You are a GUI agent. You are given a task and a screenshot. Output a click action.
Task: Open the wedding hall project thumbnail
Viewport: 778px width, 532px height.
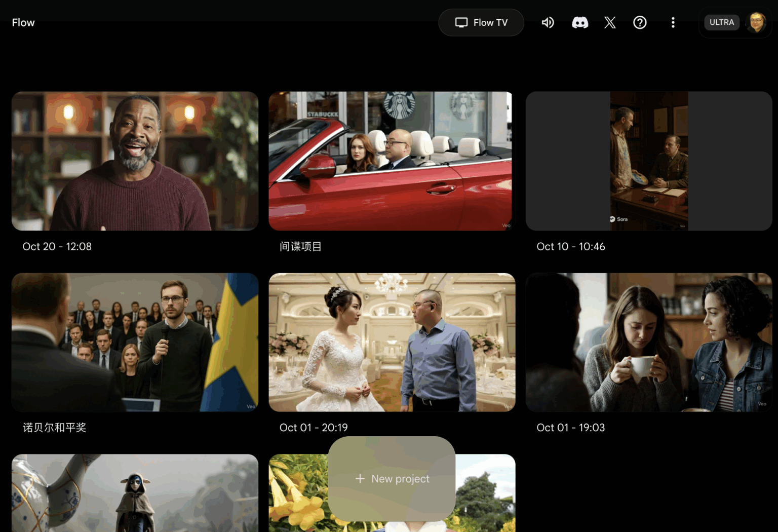click(392, 342)
